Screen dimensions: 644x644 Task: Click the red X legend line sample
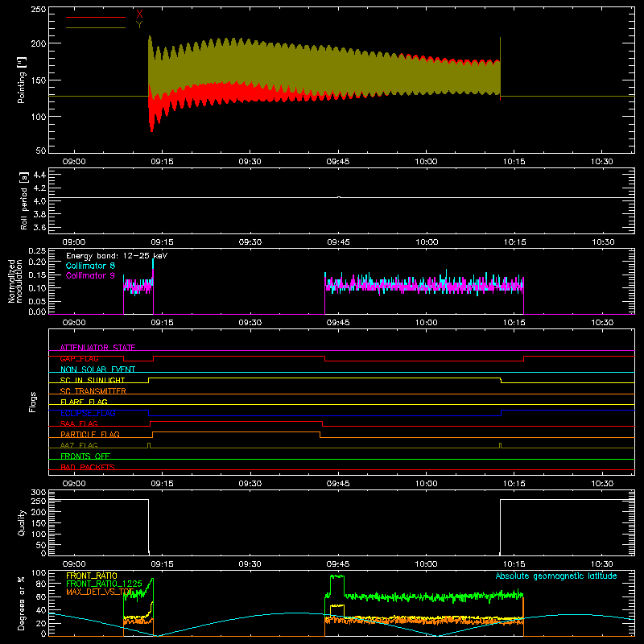(x=96, y=17)
